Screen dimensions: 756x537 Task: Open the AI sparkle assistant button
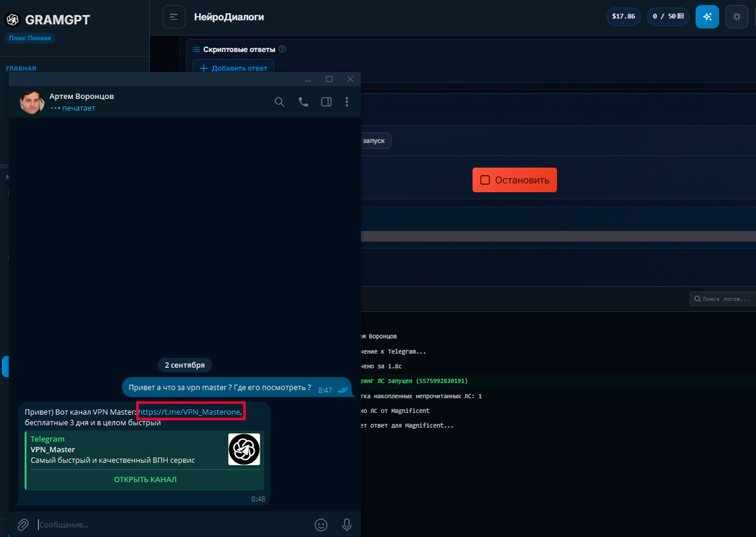(x=707, y=17)
